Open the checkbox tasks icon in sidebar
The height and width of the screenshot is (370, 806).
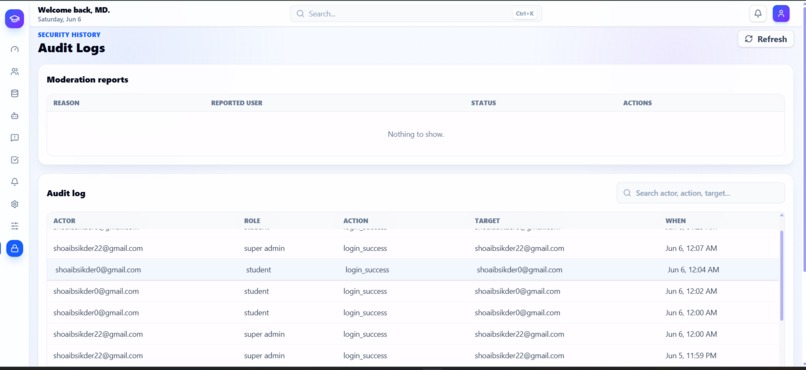tap(14, 160)
